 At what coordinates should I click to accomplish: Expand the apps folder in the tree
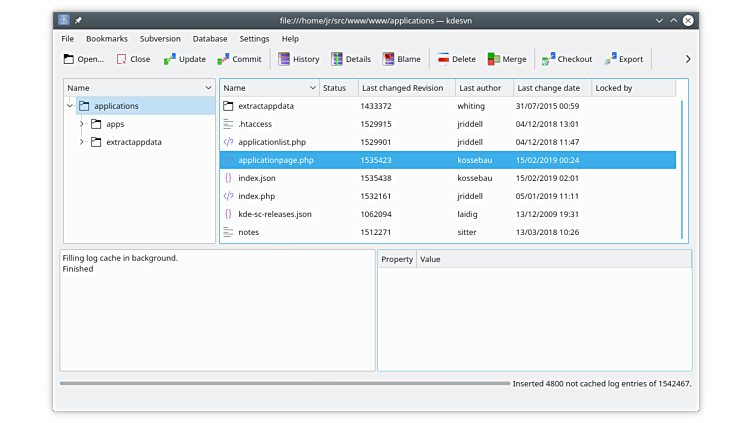(x=82, y=124)
